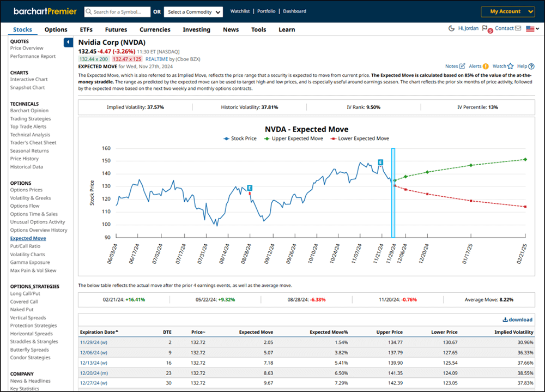
Task: Collapse the sidebar with the blue arrow
Action: 68,42
